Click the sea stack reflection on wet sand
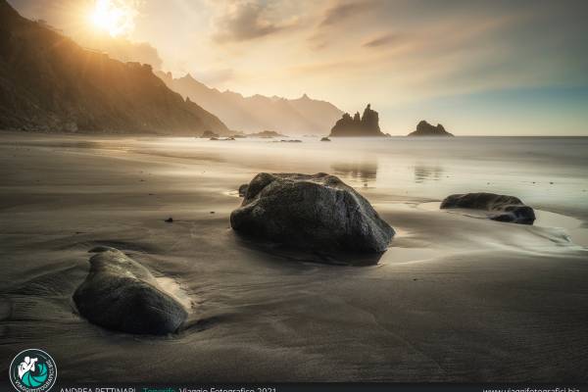The width and height of the screenshot is (588, 392). tap(359, 172)
